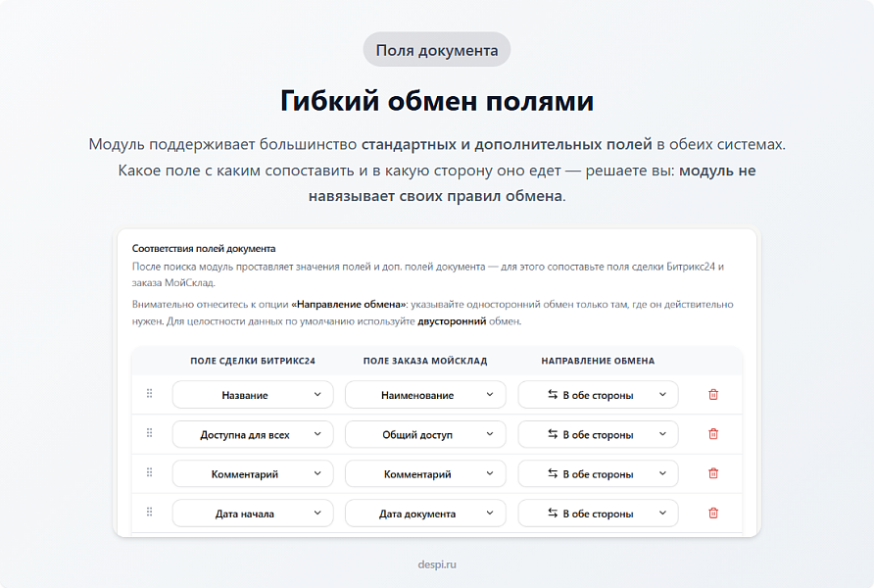The image size is (874, 588).
Task: Remove the Комментарий mapping row via trash icon
Action: pos(713,473)
